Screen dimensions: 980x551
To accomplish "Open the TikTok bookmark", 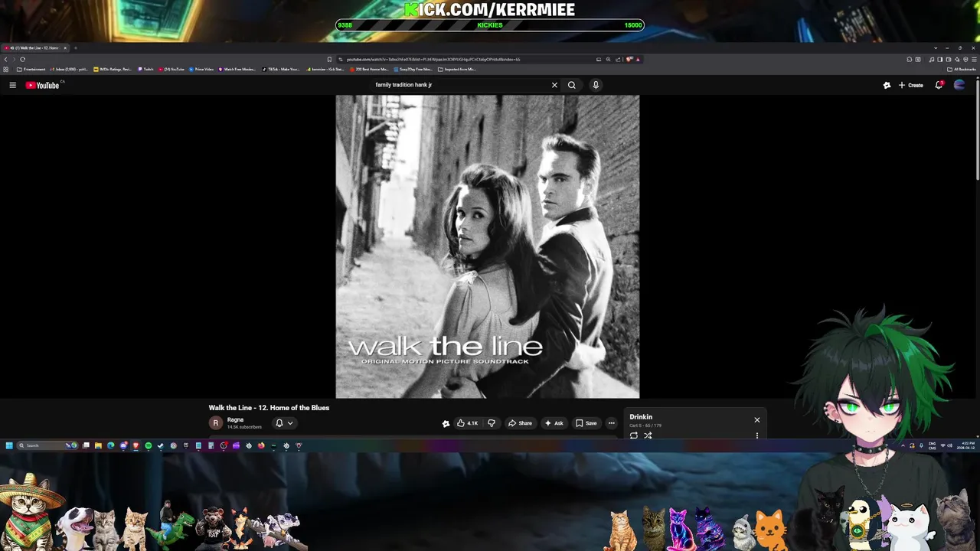I will coord(281,69).
